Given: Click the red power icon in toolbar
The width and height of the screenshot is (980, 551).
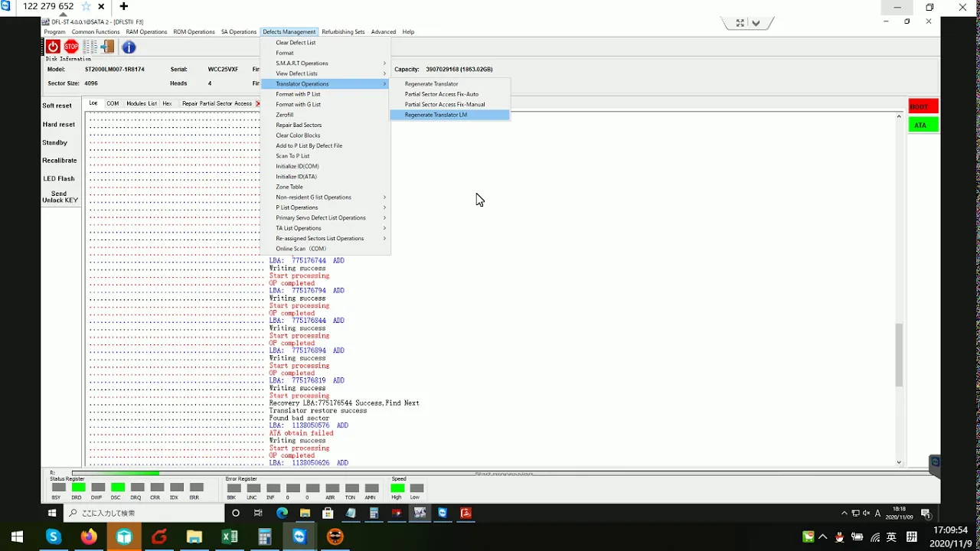Looking at the screenshot, I should coord(53,47).
